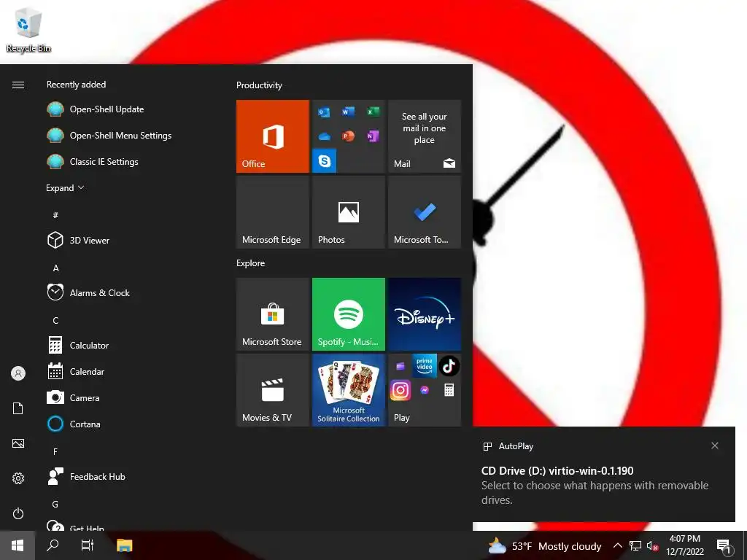Open Microsoft Solitaire Collection tile
This screenshot has width=747, height=560.
(349, 390)
